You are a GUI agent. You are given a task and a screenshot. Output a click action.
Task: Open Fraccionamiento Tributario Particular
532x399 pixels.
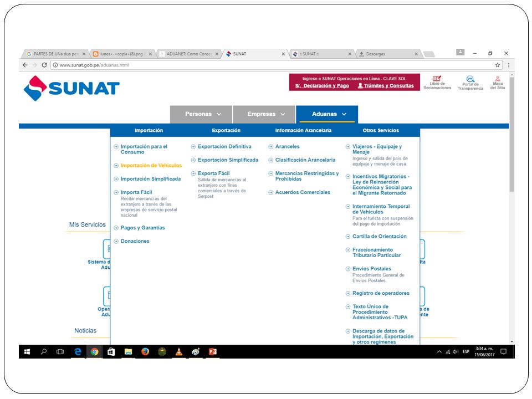(376, 253)
